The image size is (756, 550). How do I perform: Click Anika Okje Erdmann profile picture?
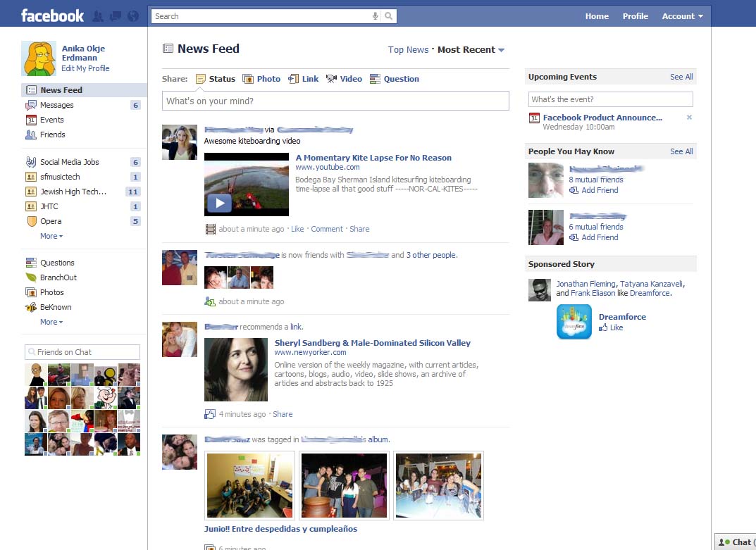[39, 58]
